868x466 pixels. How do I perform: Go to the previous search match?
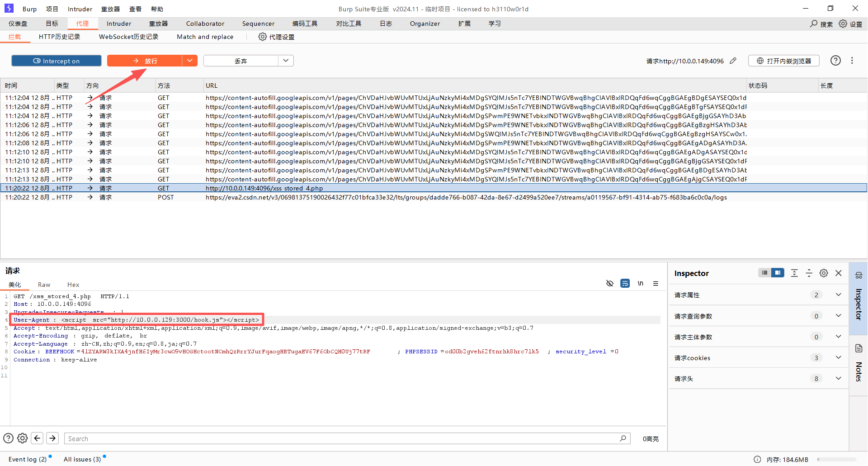click(x=38, y=438)
